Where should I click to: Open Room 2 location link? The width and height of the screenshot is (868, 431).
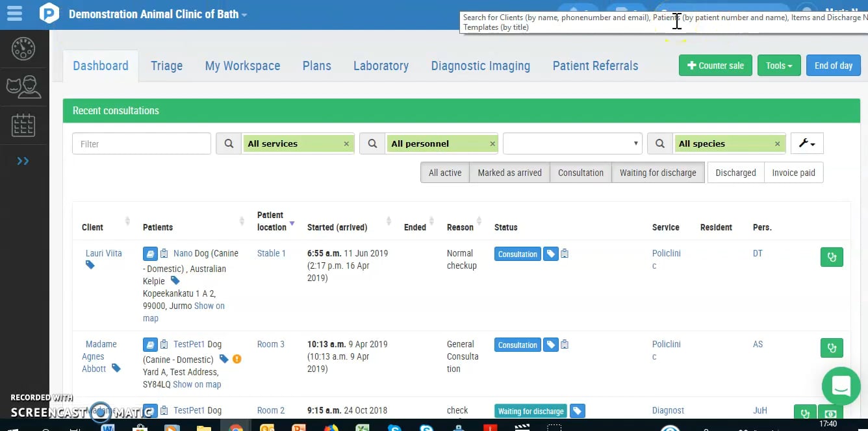coord(271,410)
